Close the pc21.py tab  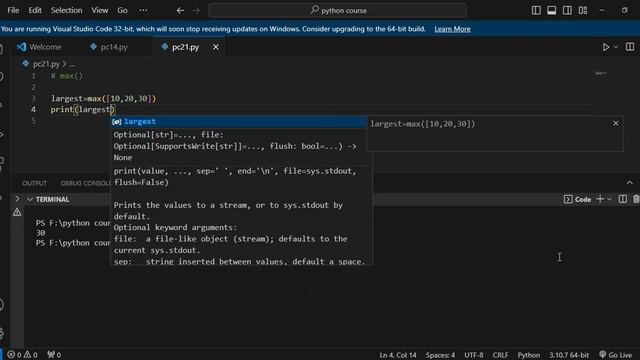[x=216, y=47]
